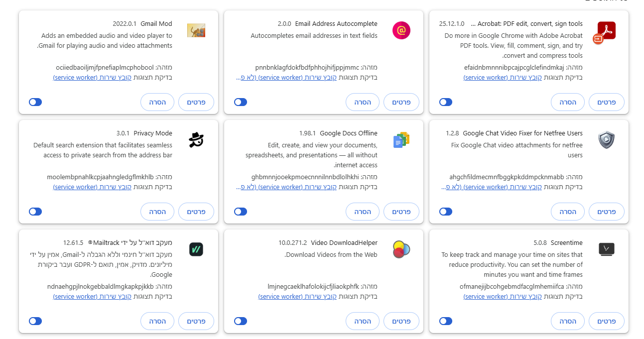
Task: Click the Mailtrack checkmark icon
Action: 196,249
